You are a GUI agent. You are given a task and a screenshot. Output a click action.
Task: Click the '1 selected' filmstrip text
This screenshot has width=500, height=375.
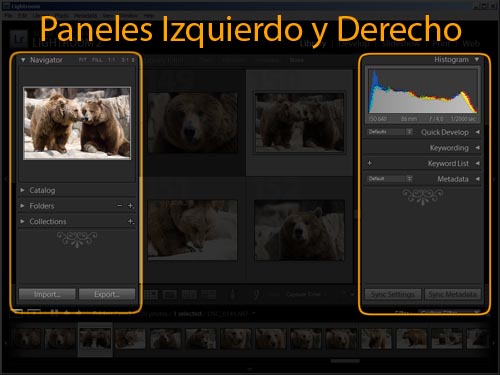187,313
